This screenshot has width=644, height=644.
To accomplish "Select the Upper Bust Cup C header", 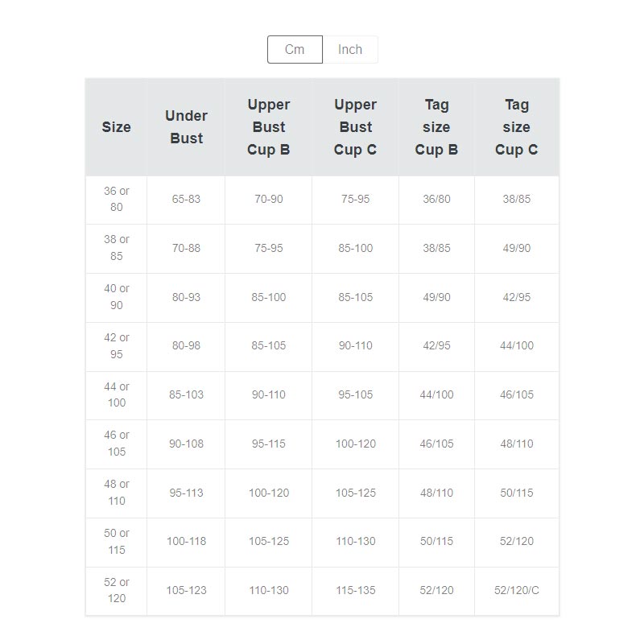I will point(355,127).
